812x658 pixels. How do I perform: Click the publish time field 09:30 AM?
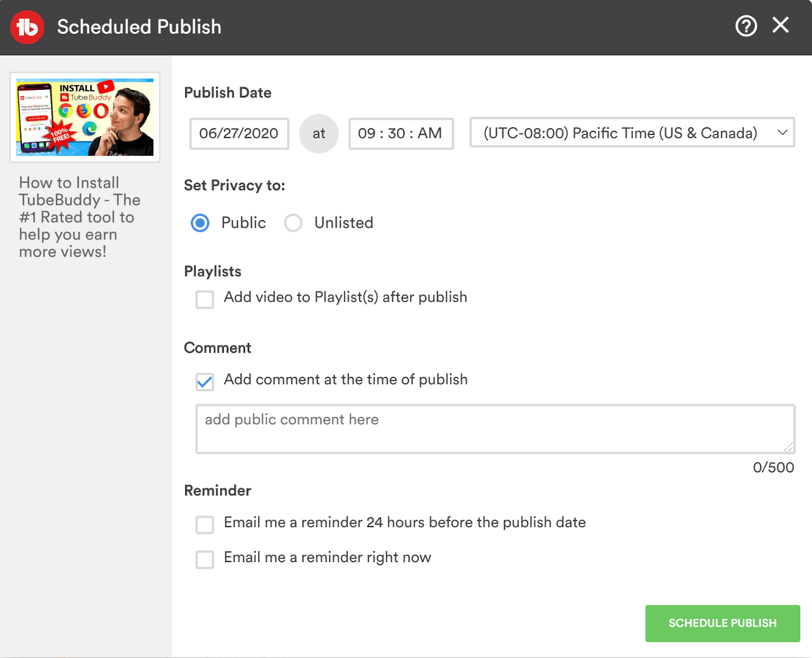tap(400, 134)
